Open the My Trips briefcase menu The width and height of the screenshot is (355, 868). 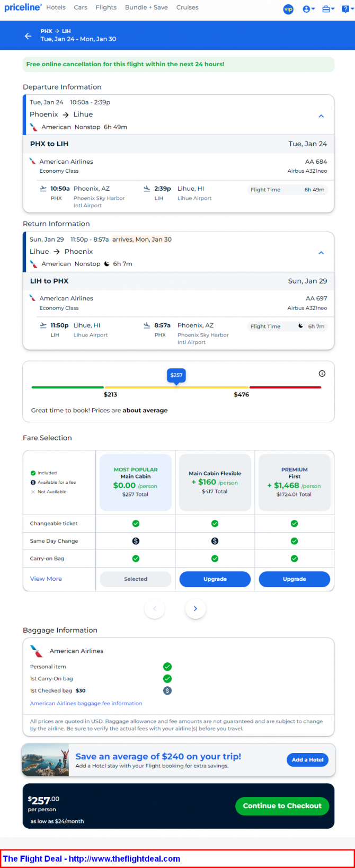tap(328, 9)
